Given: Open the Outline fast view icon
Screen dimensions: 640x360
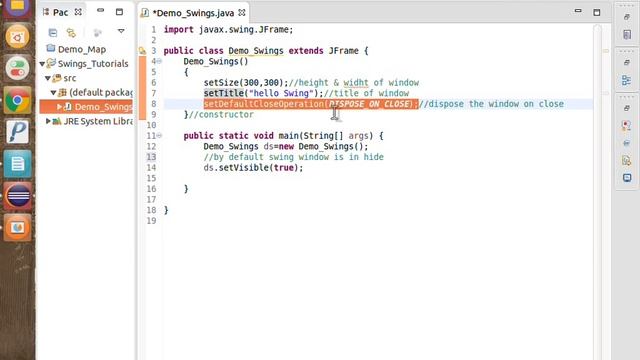Looking at the screenshot, I should point(627,80).
